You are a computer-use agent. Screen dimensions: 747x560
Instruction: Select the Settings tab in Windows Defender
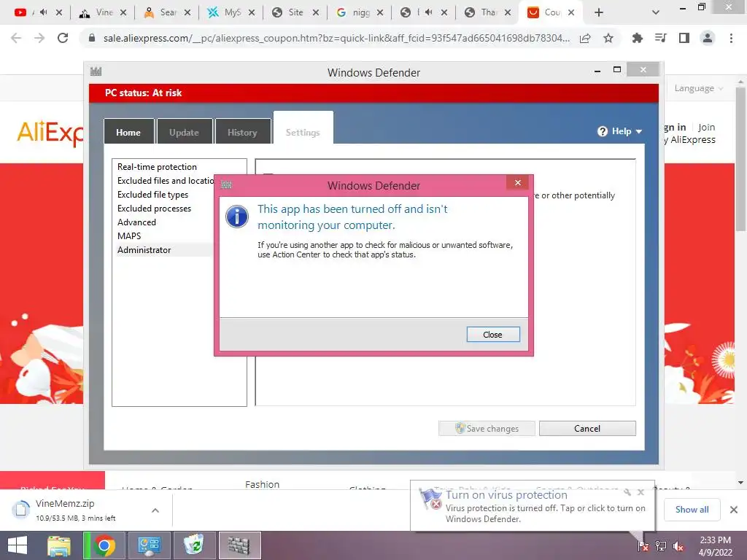pyautogui.click(x=303, y=128)
